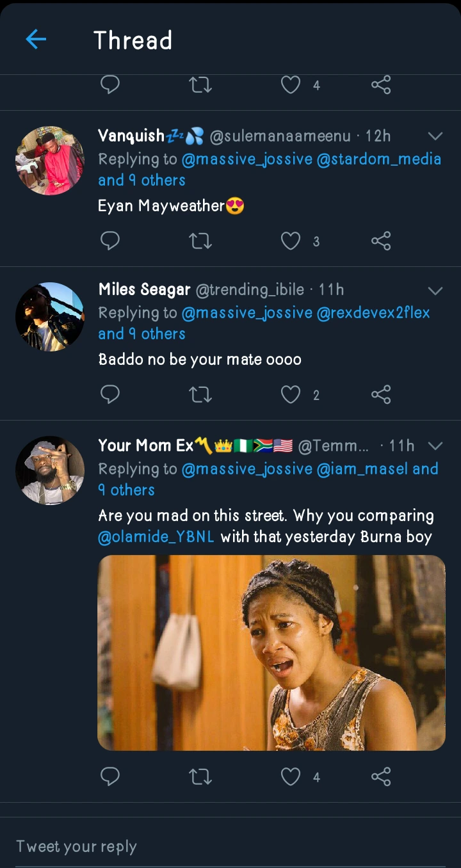
Task: Reply to Miles Seagar's Baddo tweet
Action: pos(110,394)
